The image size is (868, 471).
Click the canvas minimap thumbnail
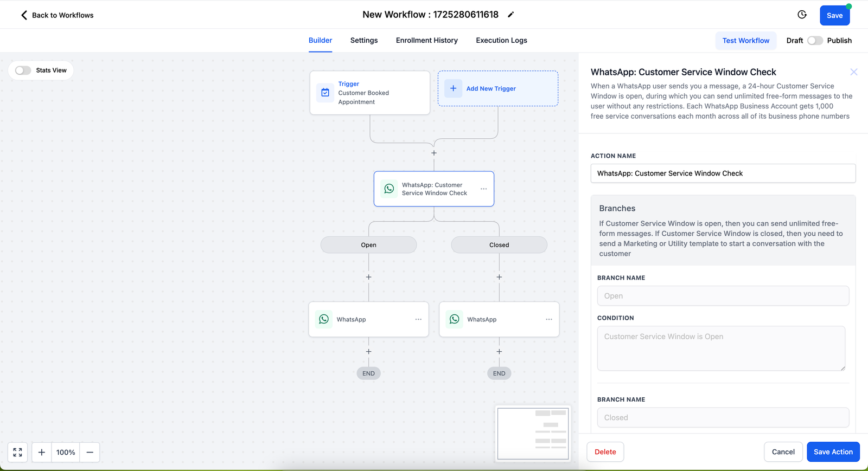(533, 434)
